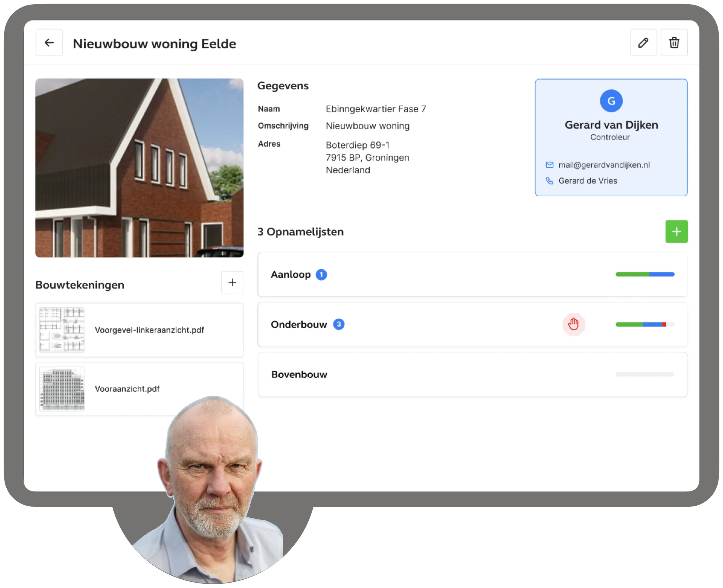723x588 pixels.
Task: Open Voorgevel-linkeraanzicht.pdf thumbnail
Action: click(62, 330)
